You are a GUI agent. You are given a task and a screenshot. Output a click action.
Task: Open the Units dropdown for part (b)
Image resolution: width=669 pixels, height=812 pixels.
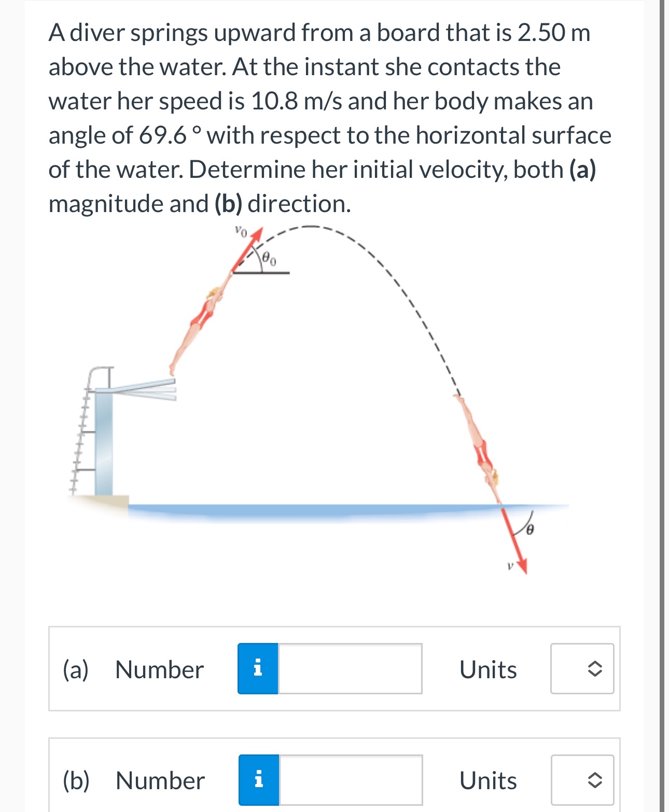click(x=581, y=781)
